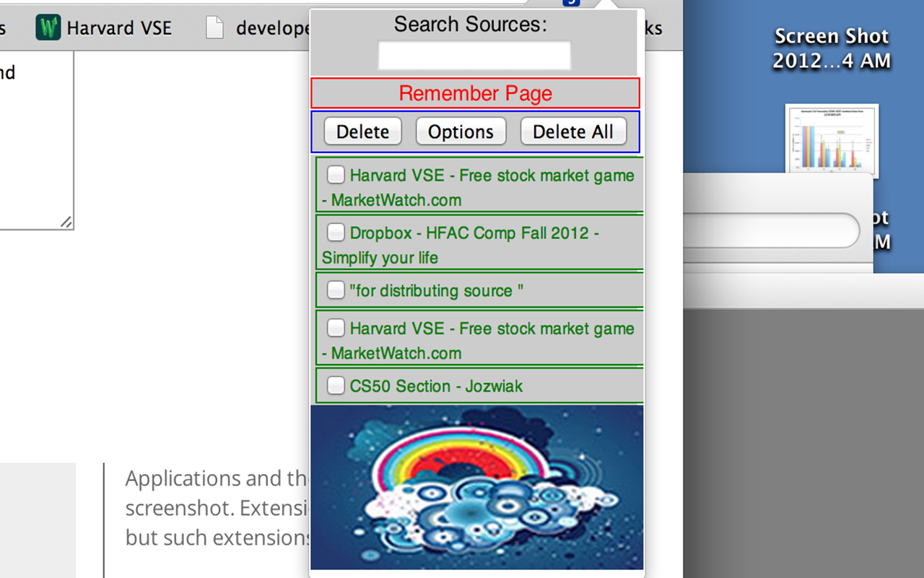The image size is (924, 578).
Task: Click the textarea resize grip corner
Action: (66, 222)
